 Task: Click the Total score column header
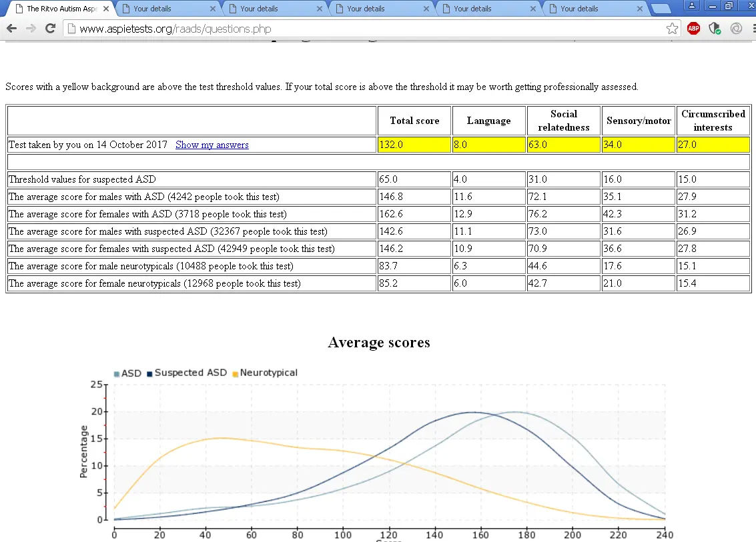point(414,121)
